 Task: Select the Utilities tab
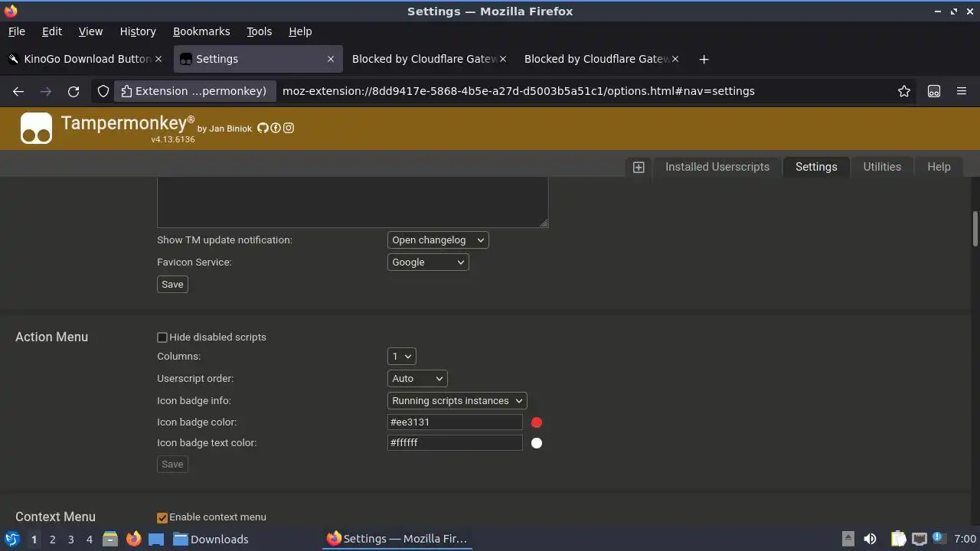[882, 167]
